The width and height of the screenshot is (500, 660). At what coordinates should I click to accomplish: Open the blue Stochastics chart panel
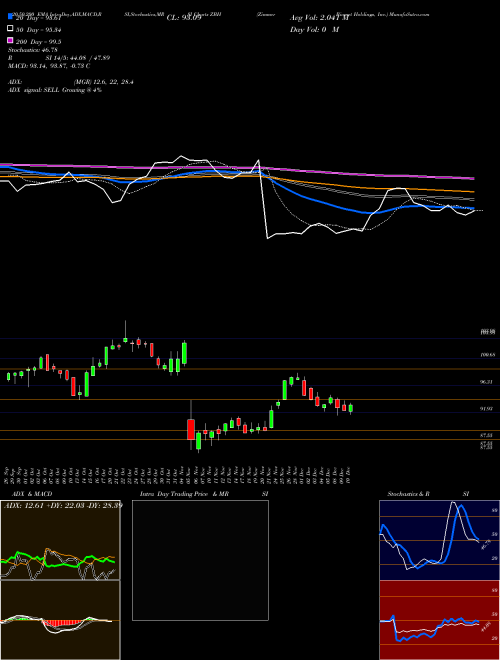(x=439, y=540)
